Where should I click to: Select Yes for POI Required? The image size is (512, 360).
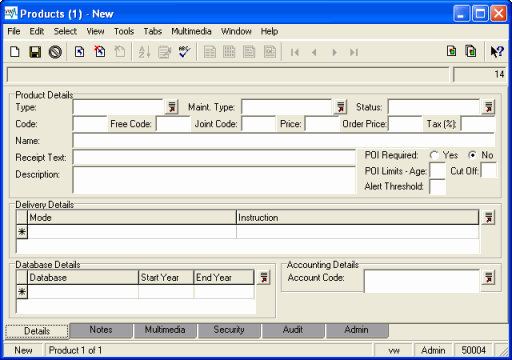(434, 155)
